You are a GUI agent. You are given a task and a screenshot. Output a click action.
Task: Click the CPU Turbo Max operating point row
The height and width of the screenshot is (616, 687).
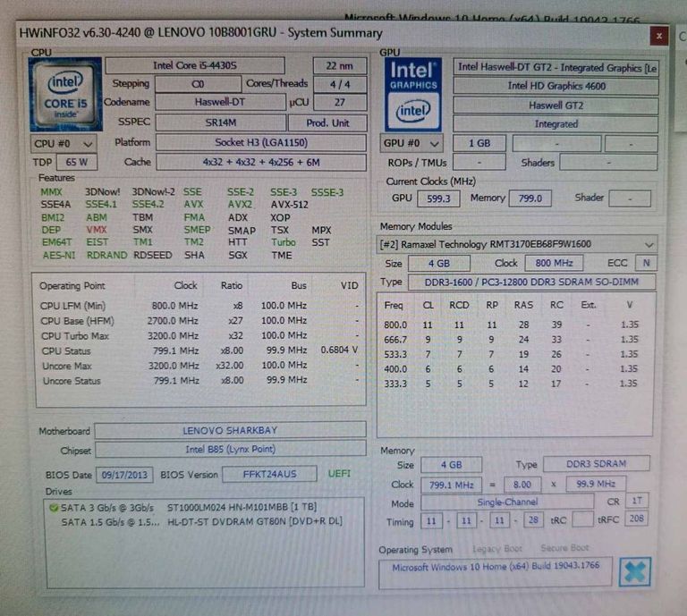pos(199,335)
